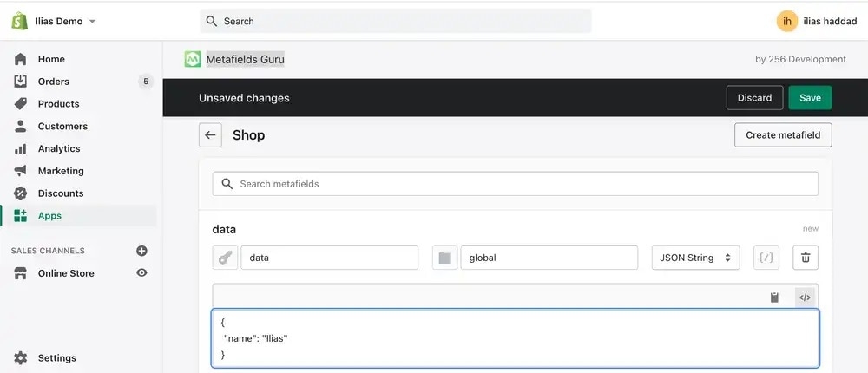View online store via eye icon
The height and width of the screenshot is (373, 868).
click(141, 273)
